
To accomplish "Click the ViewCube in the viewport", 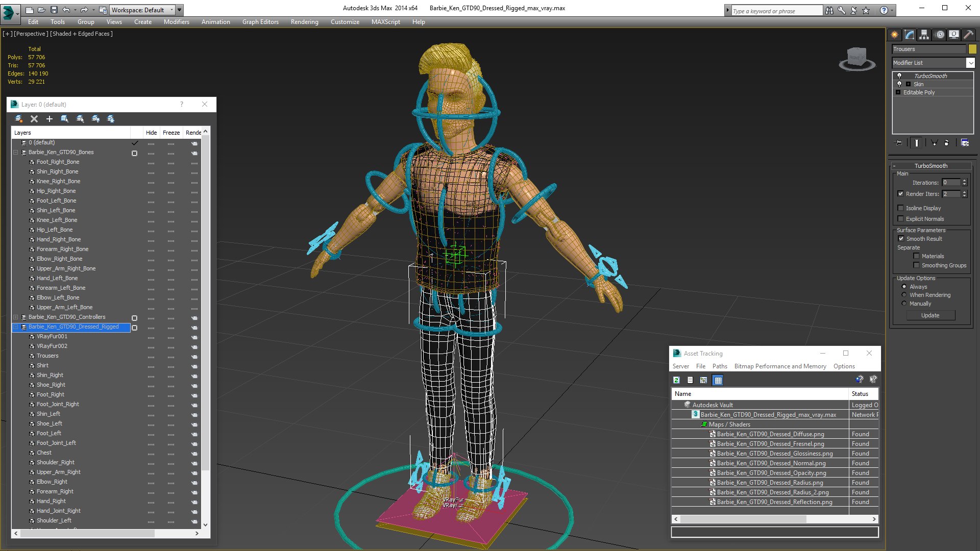I will 857,58.
